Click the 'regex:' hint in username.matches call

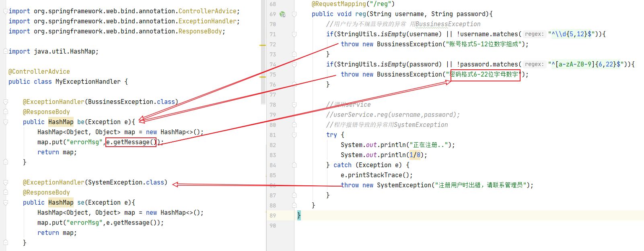point(534,34)
